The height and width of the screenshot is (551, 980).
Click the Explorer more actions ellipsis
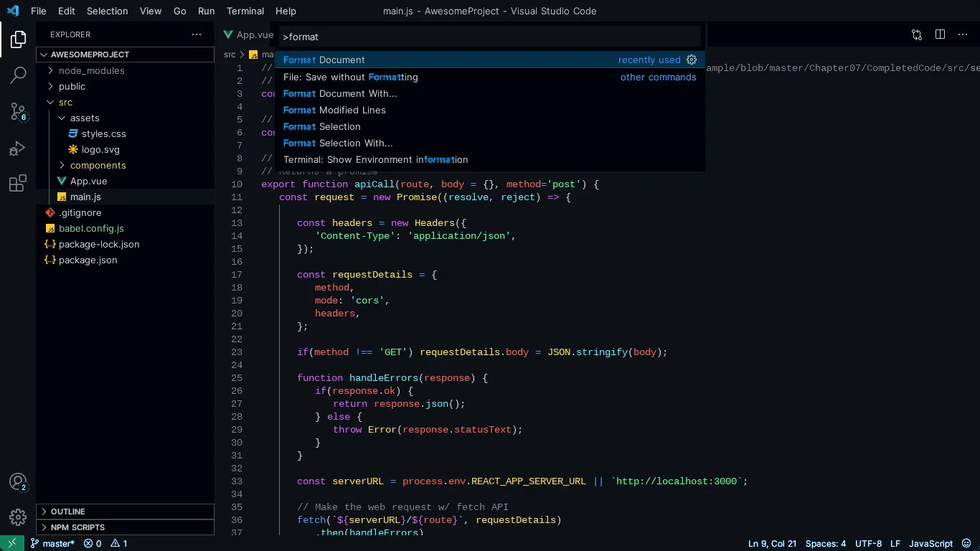197,34
